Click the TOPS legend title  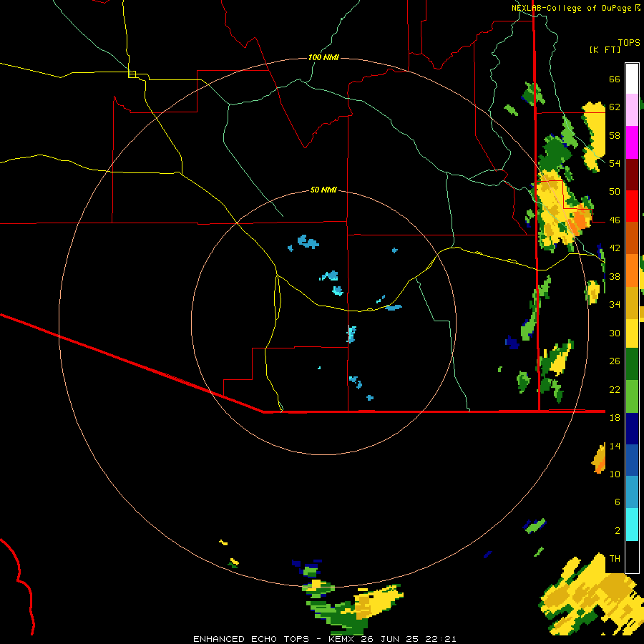pos(629,42)
